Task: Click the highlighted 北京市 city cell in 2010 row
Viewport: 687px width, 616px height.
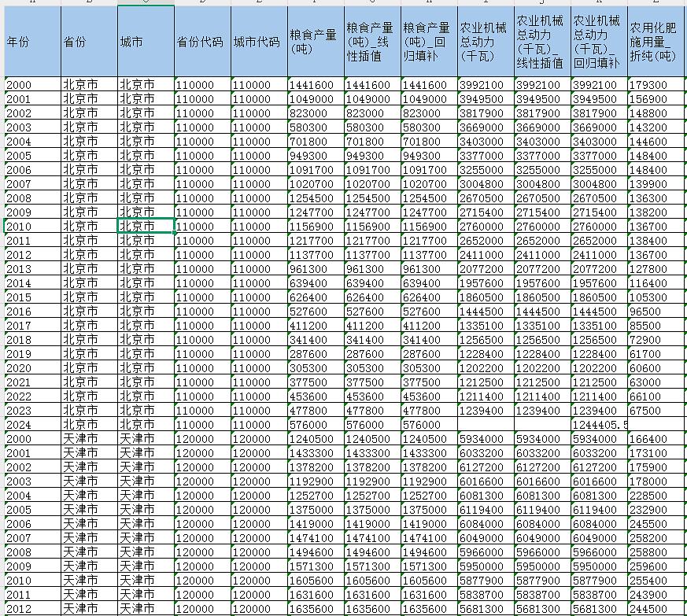Action: 146,226
